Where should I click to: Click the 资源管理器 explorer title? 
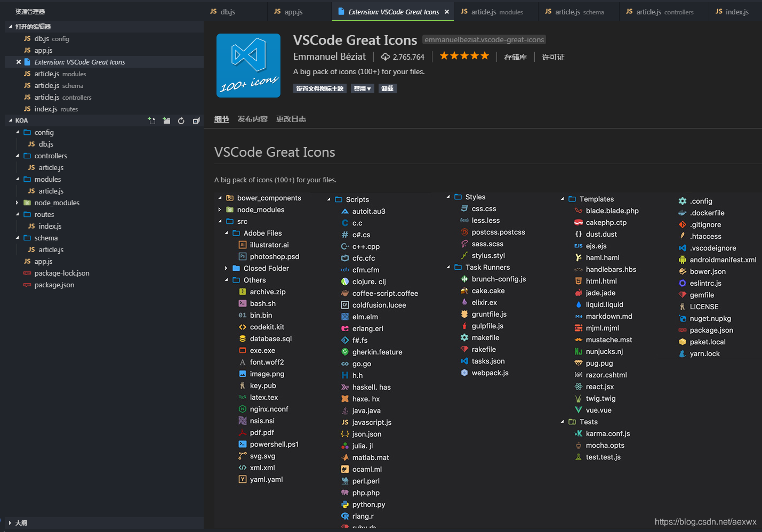(30, 11)
